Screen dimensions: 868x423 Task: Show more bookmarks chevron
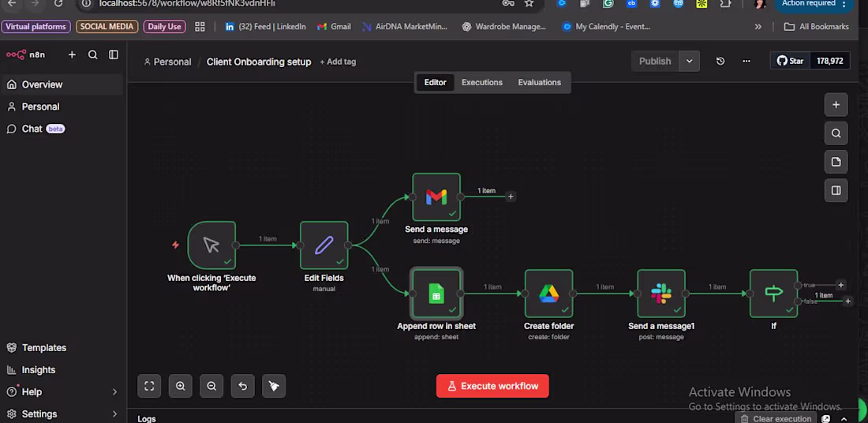click(758, 27)
